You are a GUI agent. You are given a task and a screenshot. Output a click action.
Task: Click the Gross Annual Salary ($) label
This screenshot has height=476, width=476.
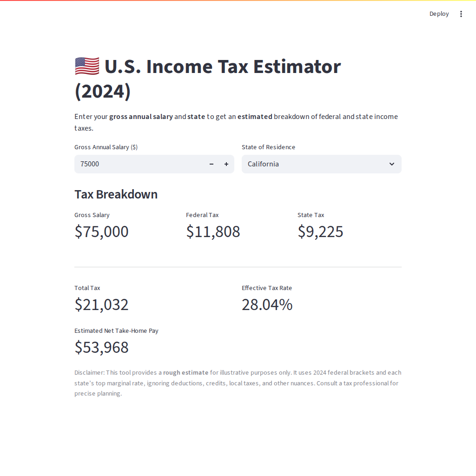(x=106, y=147)
